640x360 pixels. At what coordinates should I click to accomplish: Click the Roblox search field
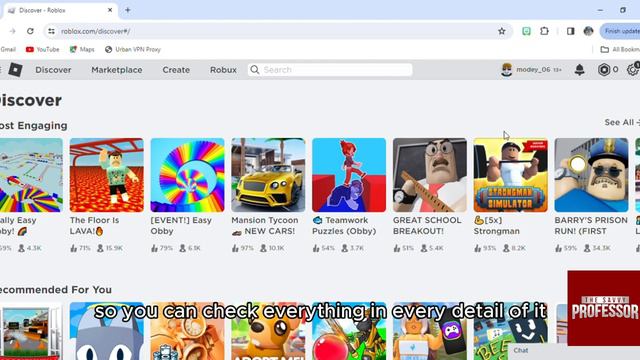(330, 70)
